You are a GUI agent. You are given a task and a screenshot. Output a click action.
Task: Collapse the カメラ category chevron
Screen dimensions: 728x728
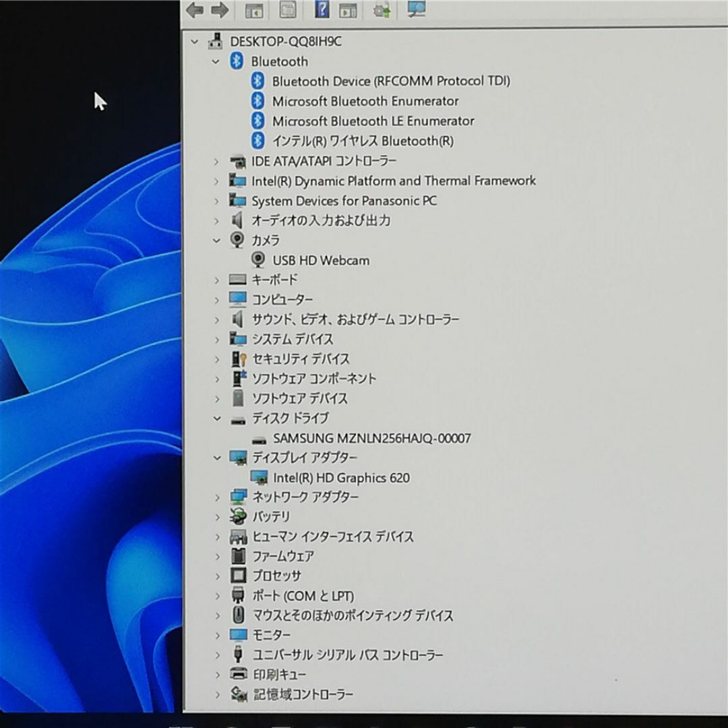click(x=216, y=241)
